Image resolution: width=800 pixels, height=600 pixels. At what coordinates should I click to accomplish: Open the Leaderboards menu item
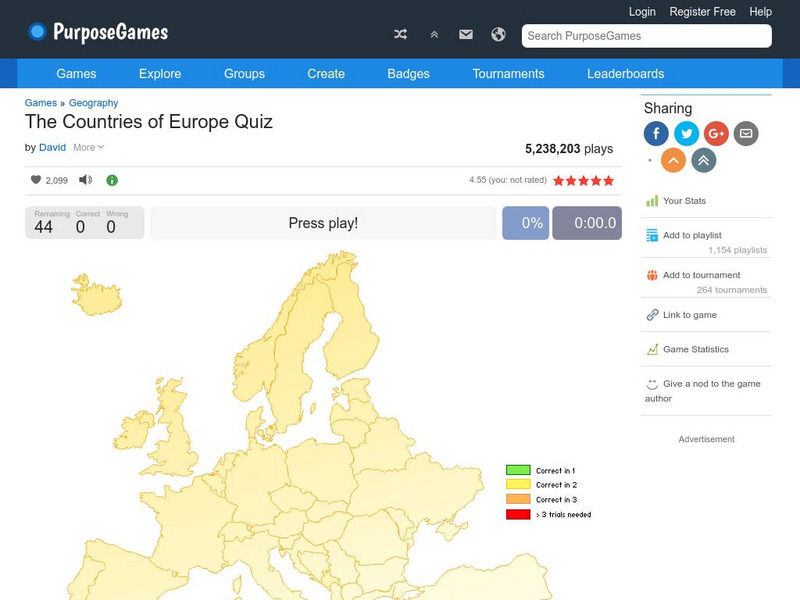click(x=625, y=74)
